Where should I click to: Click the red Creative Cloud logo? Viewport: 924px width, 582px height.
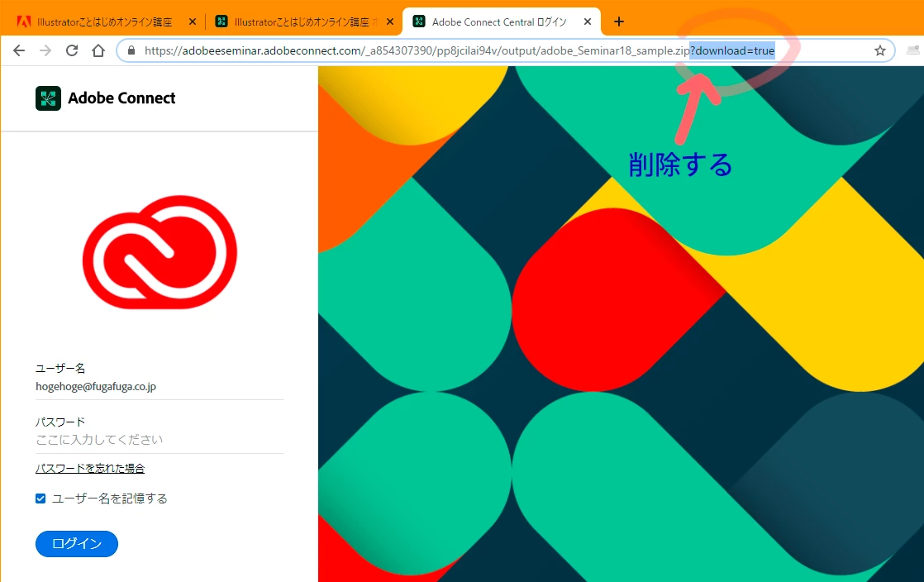pos(160,252)
